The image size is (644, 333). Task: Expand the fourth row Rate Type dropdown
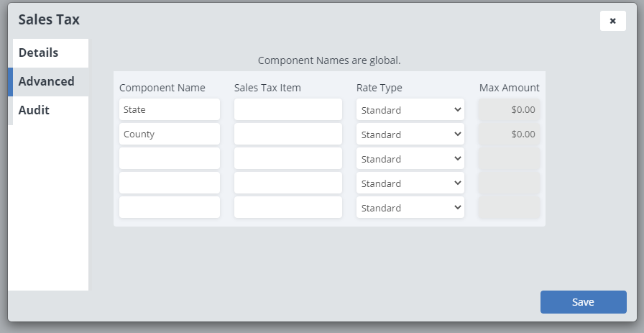[x=410, y=183]
